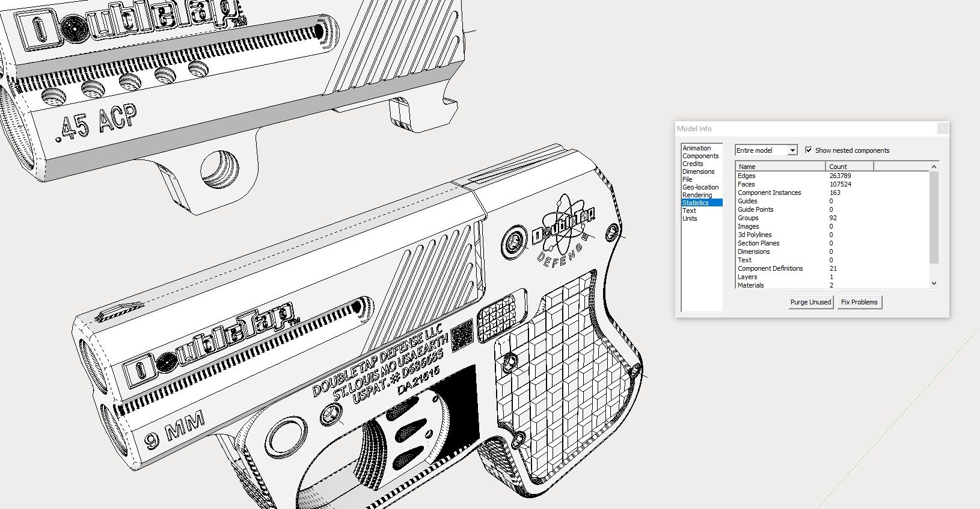
Task: Click the statistics list scroll-down arrow
Action: pyautogui.click(x=934, y=283)
